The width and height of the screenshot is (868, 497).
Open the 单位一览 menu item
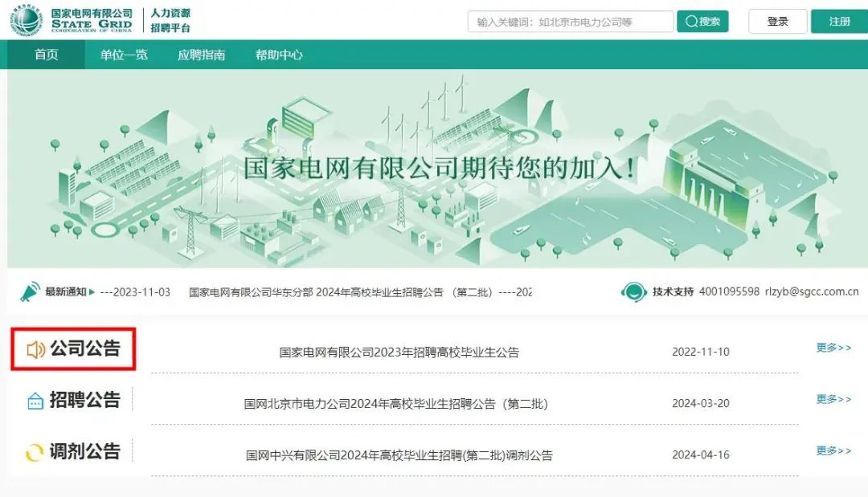click(124, 55)
